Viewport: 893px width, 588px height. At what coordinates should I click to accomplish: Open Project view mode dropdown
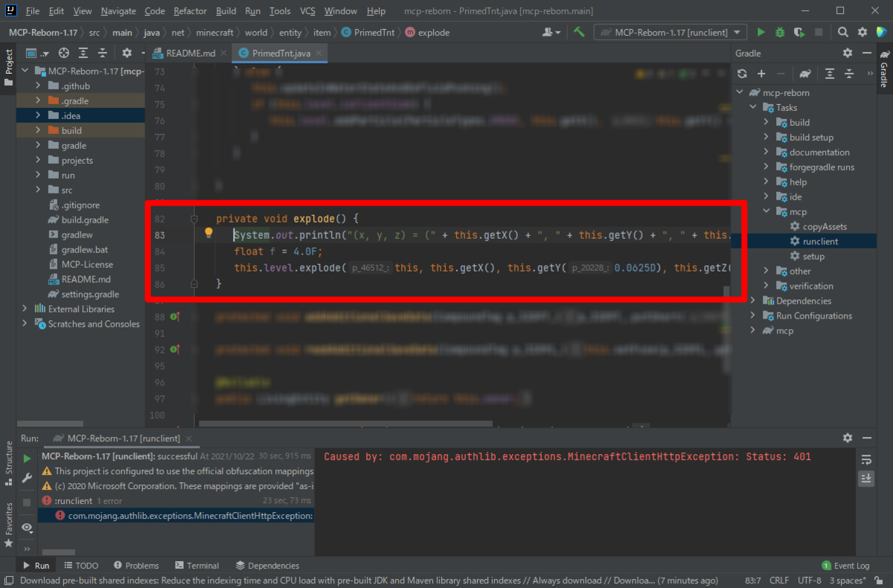point(37,54)
